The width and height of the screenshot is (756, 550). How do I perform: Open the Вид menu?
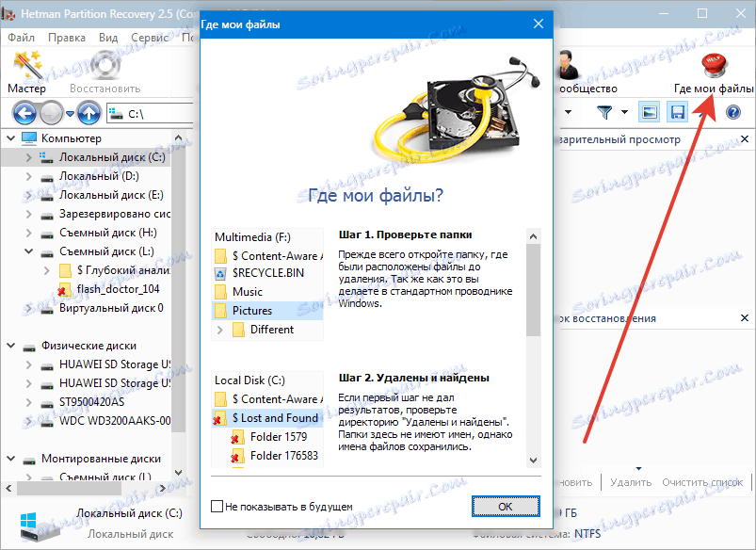(x=108, y=38)
